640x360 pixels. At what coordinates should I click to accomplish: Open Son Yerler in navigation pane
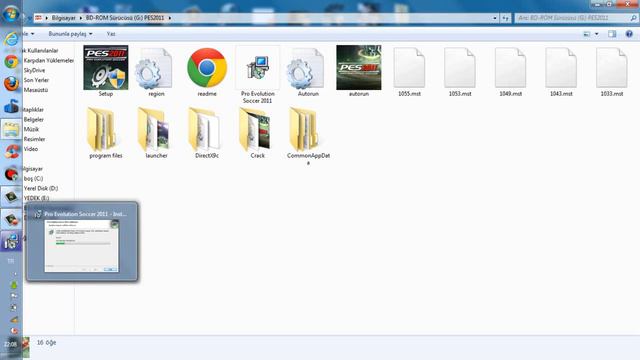[x=36, y=80]
